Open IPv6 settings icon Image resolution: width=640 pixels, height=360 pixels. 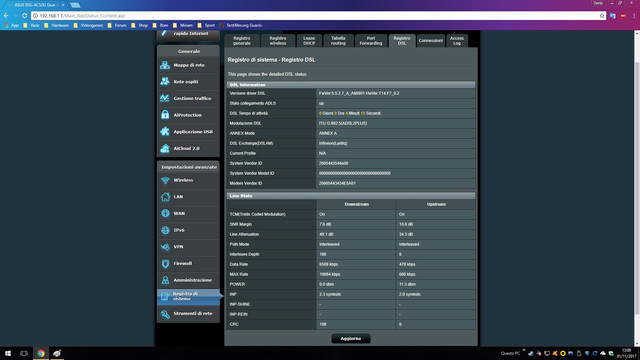pos(165,230)
